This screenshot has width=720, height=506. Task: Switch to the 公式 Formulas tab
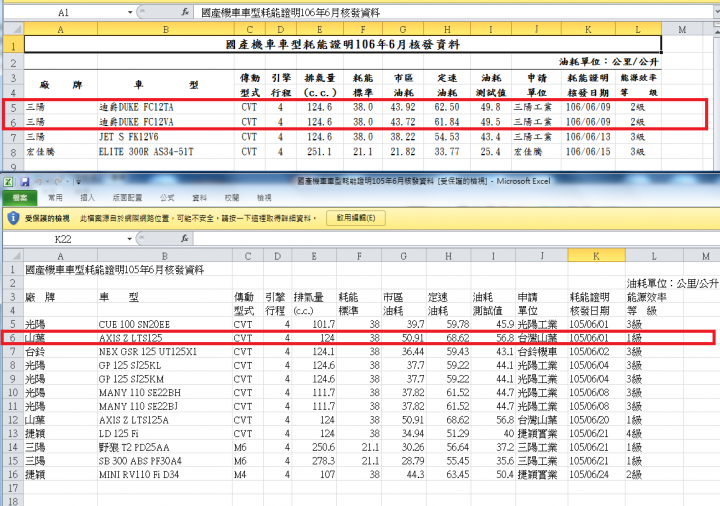click(x=167, y=197)
